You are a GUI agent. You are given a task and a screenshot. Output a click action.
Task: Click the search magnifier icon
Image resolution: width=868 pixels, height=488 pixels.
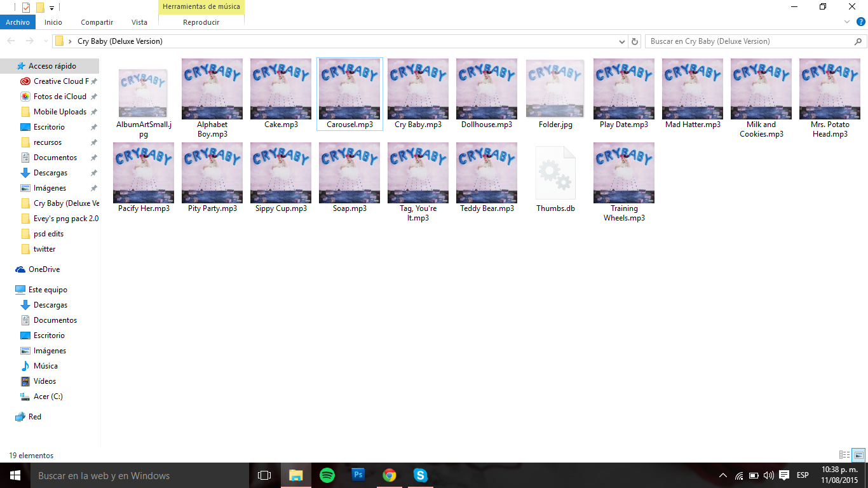pos(858,41)
